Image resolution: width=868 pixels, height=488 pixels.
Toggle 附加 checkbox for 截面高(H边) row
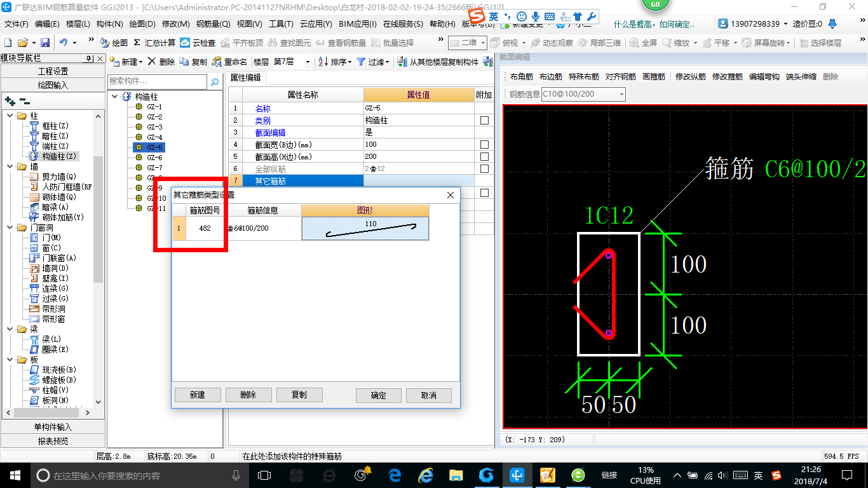[x=484, y=157]
